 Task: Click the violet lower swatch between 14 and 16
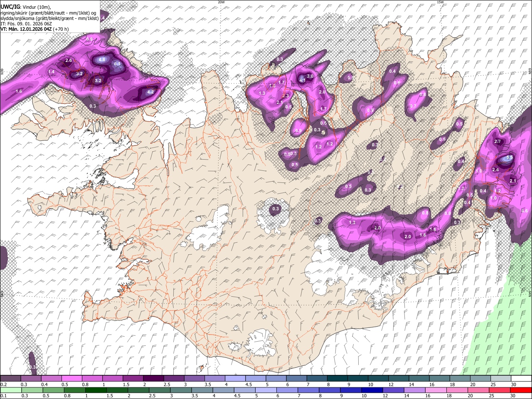coord(414,390)
